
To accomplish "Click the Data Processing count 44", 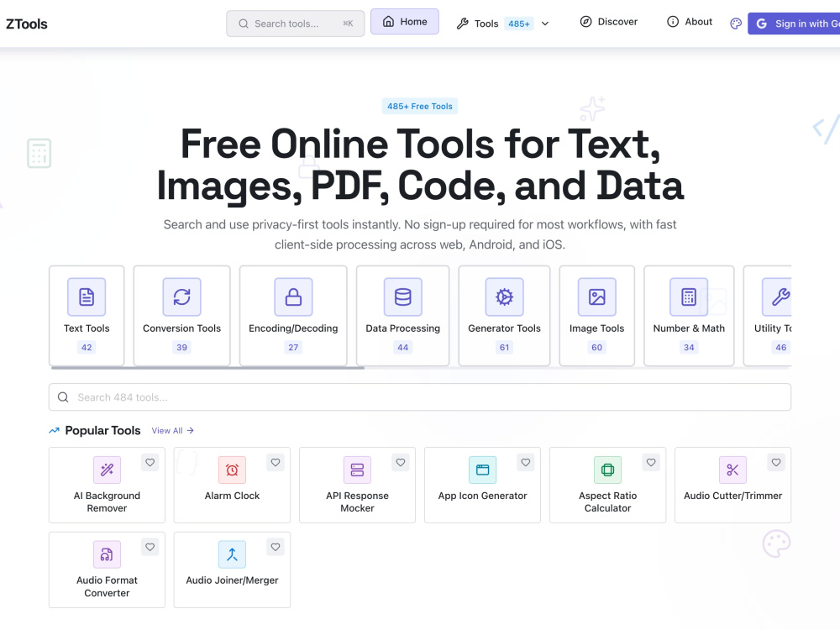I will pyautogui.click(x=403, y=347).
